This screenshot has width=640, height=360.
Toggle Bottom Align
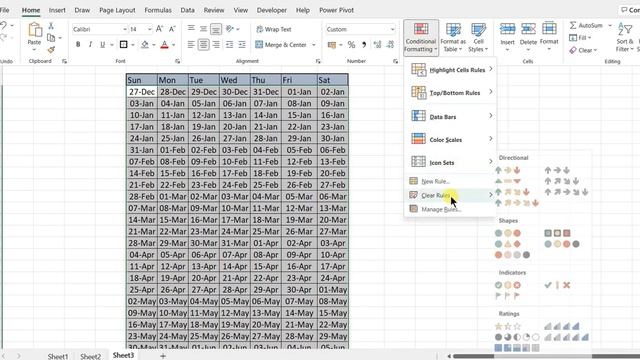(x=216, y=29)
